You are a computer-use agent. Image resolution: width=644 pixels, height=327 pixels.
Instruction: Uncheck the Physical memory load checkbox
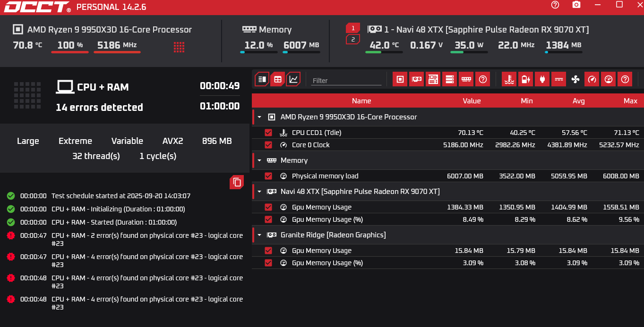click(x=268, y=176)
